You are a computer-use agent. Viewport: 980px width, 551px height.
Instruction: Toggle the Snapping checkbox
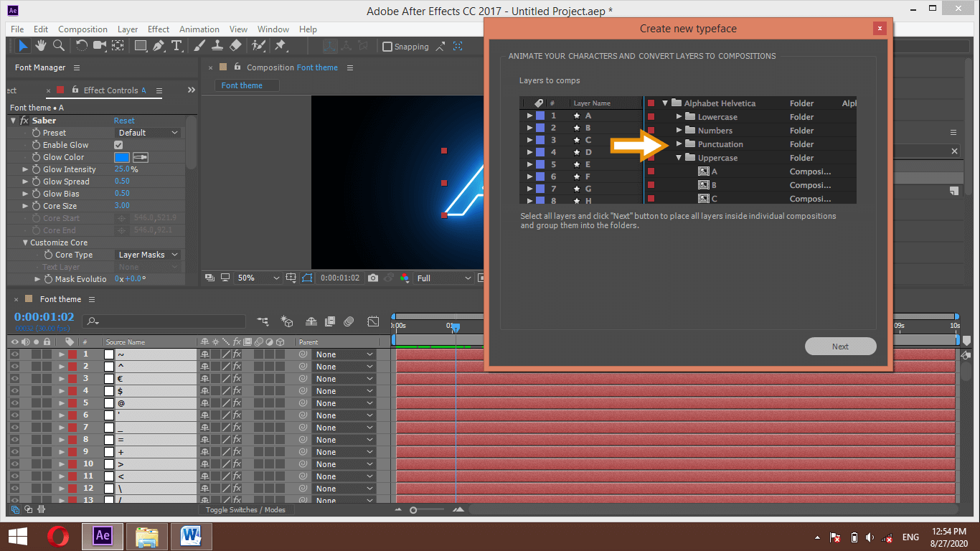[387, 47]
